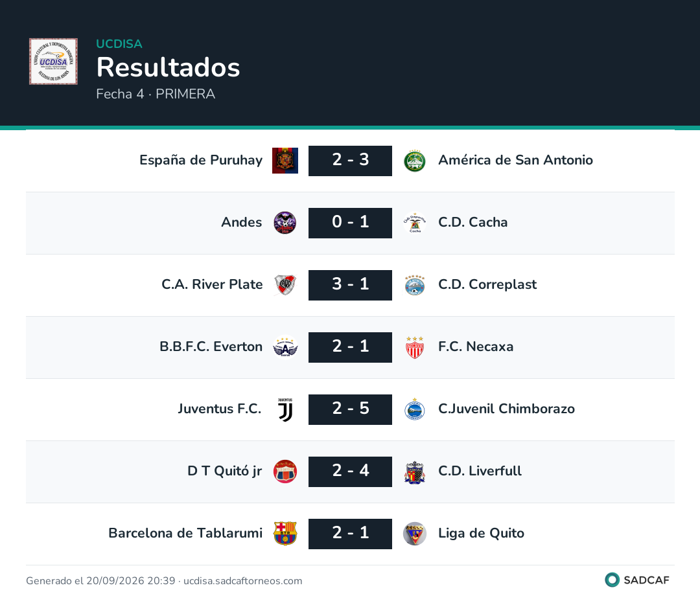Click the SADCAF logo
The width and height of the screenshot is (700, 614).
tap(637, 580)
